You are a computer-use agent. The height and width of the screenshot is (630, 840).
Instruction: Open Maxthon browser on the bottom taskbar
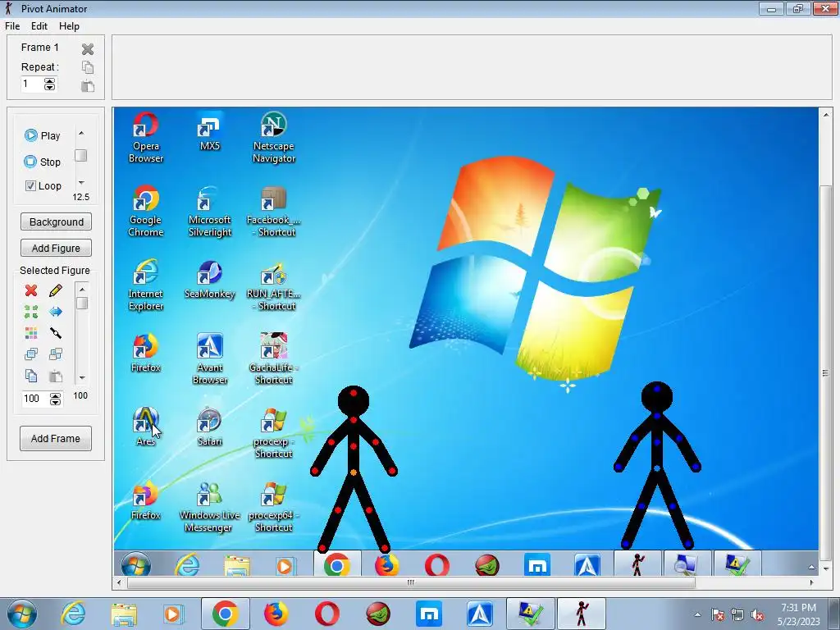428,614
